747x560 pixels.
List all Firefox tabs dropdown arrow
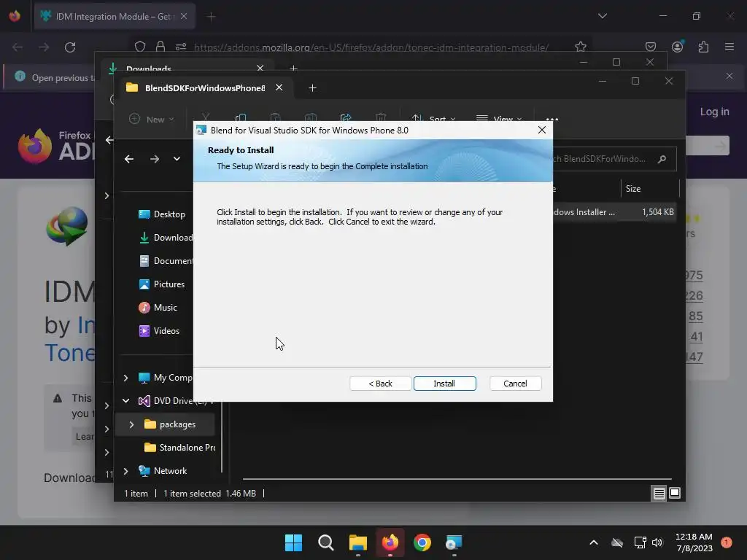pos(602,16)
